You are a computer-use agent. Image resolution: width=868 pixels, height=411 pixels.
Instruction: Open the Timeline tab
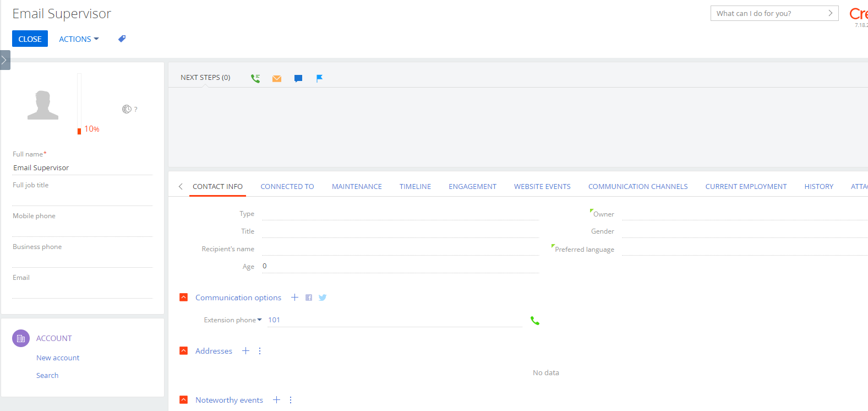[415, 187]
